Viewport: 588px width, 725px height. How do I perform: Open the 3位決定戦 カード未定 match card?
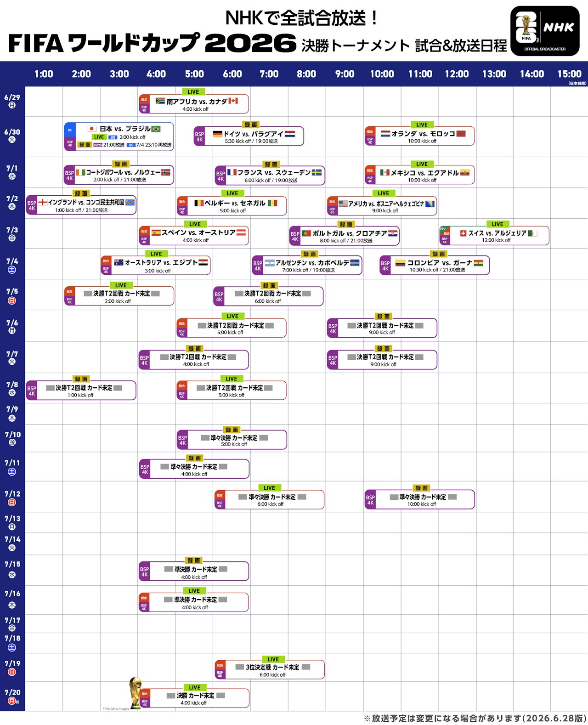(x=270, y=670)
